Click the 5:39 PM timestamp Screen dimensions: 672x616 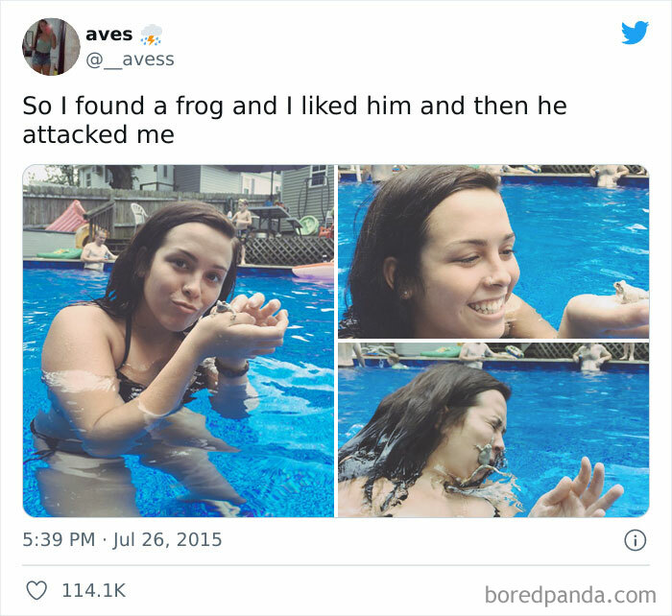click(59, 540)
